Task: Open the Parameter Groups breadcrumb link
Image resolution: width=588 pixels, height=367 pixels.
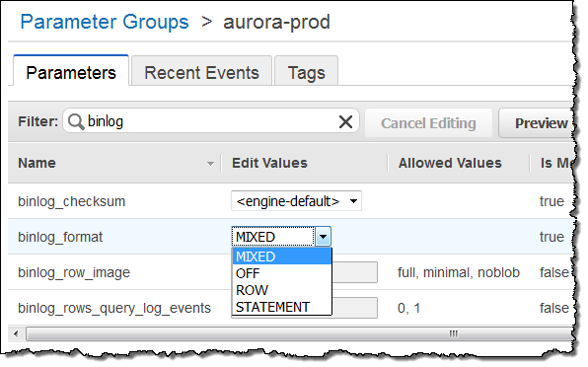Action: [105, 22]
